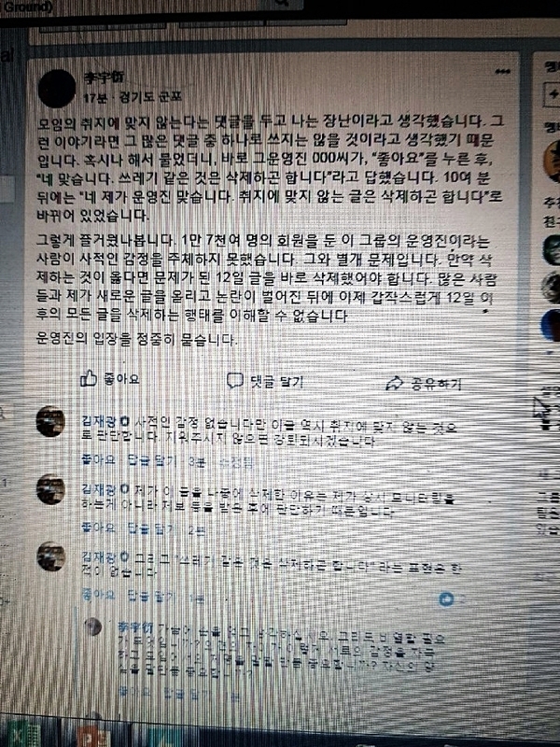The height and width of the screenshot is (747, 560).
Task: Click 답글 달기 under the second comment
Action: [152, 528]
